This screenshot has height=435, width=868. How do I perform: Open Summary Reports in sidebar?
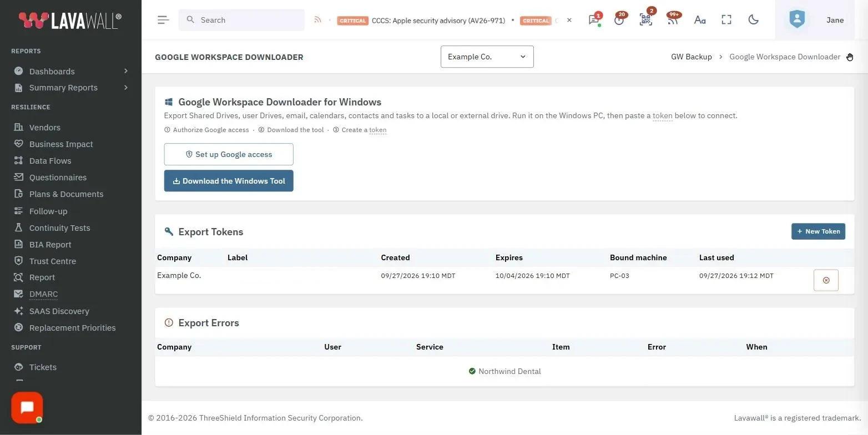coord(63,88)
